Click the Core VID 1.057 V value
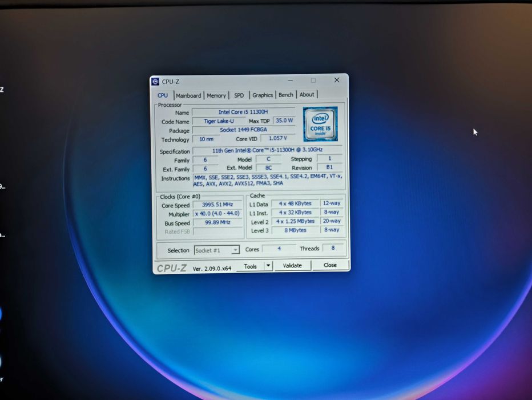 pyautogui.click(x=277, y=138)
